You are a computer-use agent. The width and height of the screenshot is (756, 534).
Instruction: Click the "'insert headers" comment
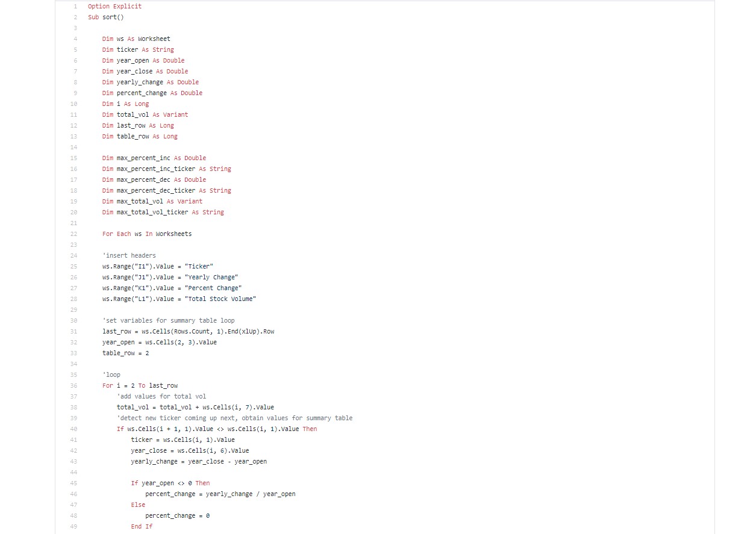(129, 255)
